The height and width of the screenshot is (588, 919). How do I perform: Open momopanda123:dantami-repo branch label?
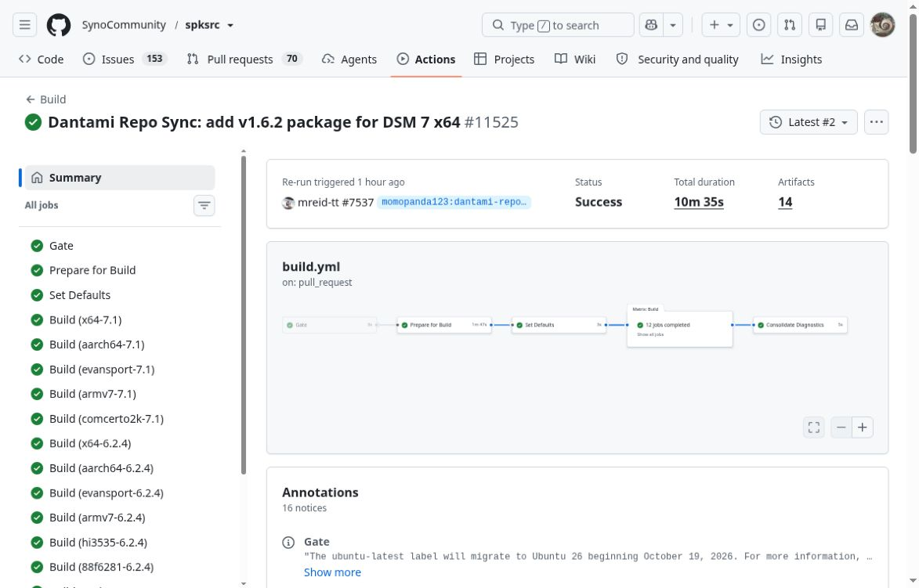[454, 202]
